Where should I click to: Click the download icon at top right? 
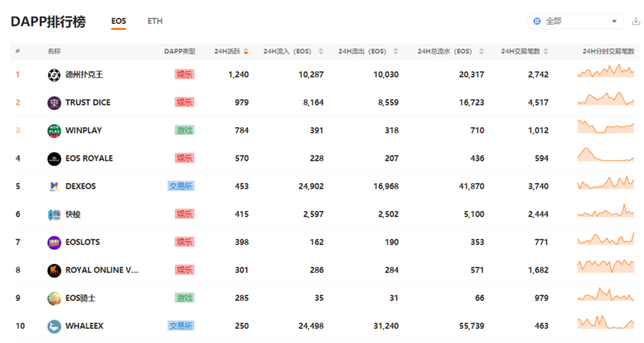pyautogui.click(x=635, y=21)
